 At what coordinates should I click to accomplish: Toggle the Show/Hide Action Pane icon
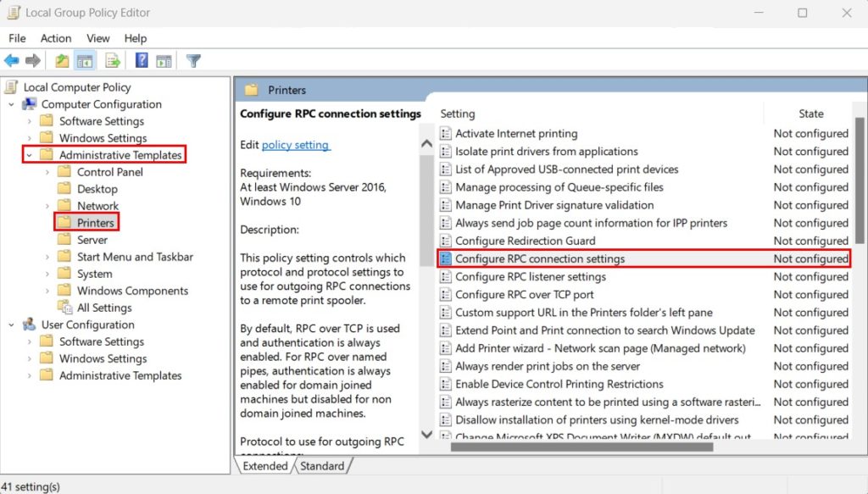pos(164,61)
